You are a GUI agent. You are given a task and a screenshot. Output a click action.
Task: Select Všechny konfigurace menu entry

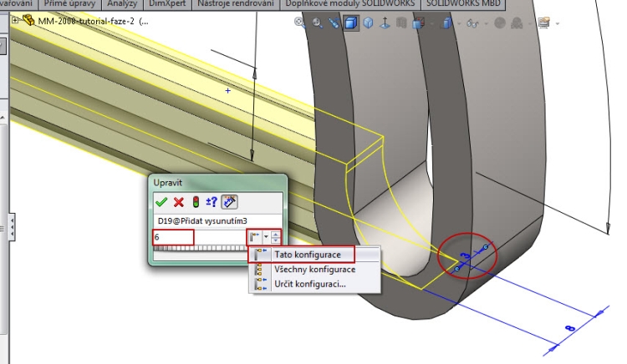pyautogui.click(x=313, y=270)
